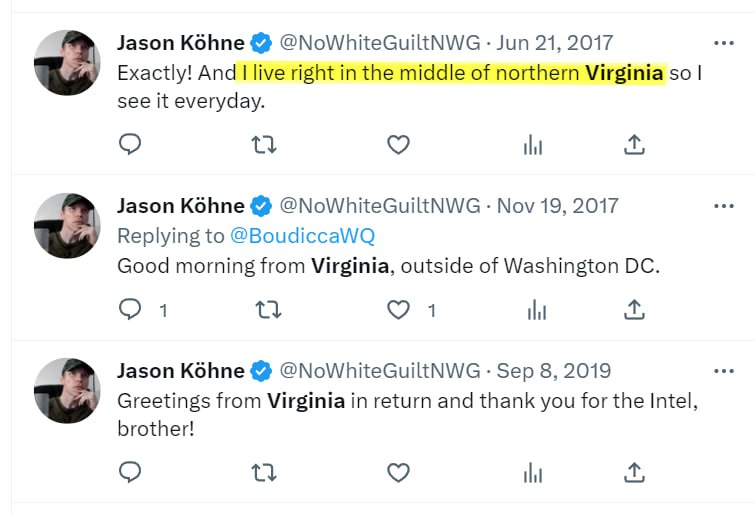The height and width of the screenshot is (516, 755).
Task: Open the Sep 8, 2019 timestamp link
Action: (x=554, y=371)
